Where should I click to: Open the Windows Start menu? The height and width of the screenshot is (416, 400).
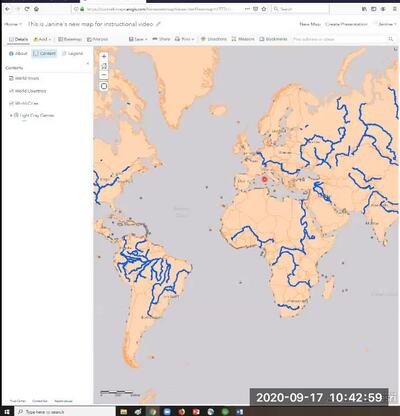click(7, 412)
